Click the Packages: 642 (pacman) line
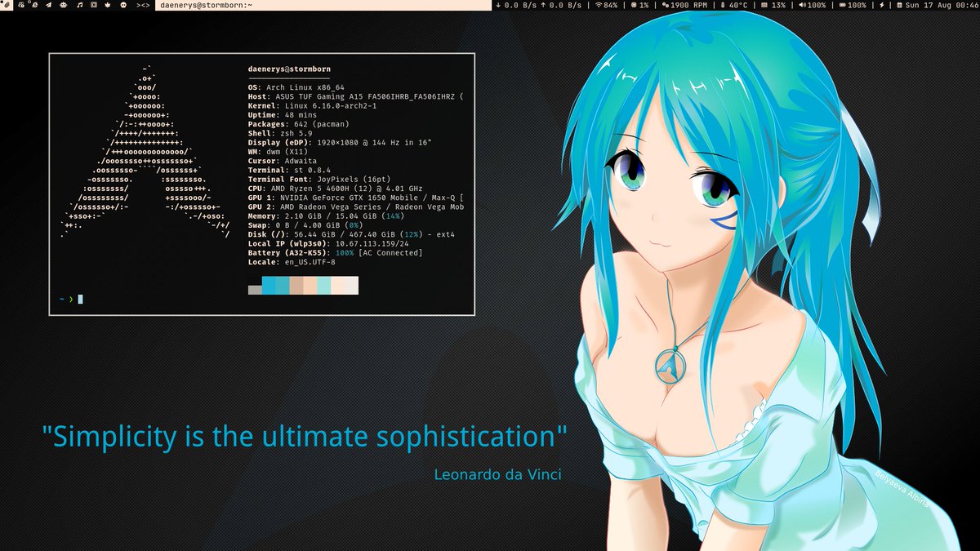Screen dimensions: 980x551 click(298, 124)
